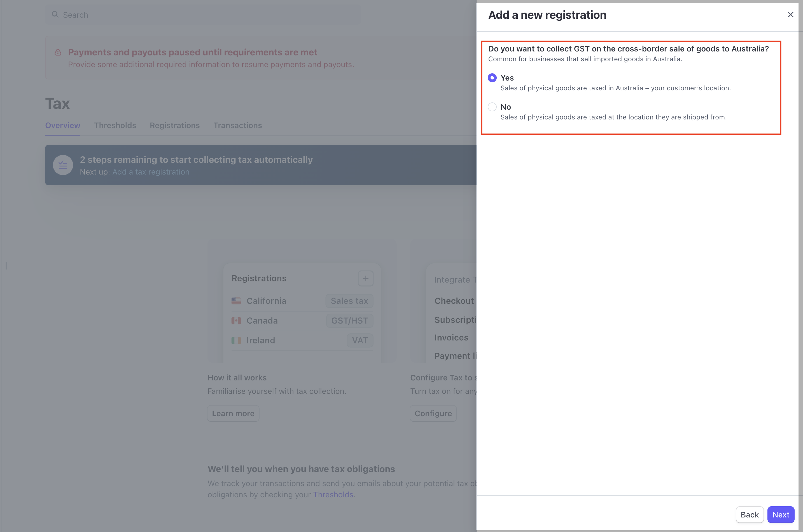Select the Yes radio option

click(x=492, y=78)
